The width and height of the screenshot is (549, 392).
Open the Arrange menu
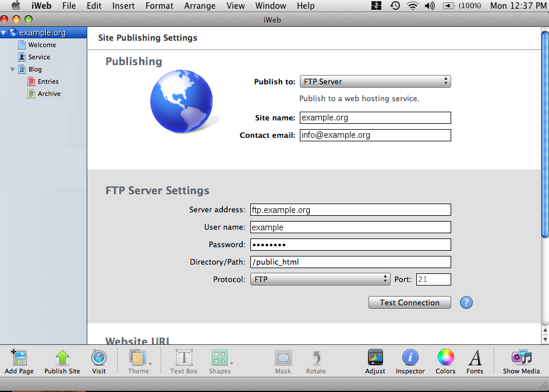point(200,6)
